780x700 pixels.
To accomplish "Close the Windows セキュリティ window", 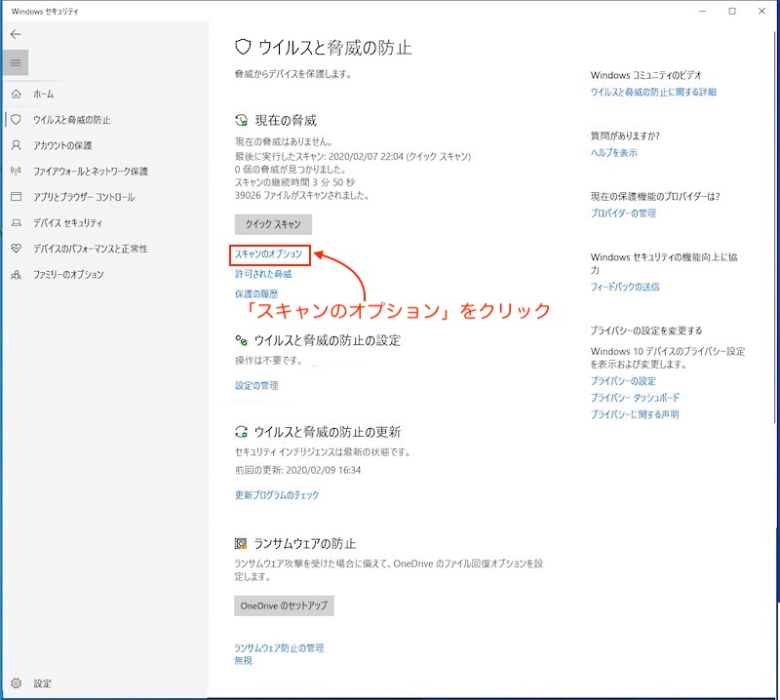I will 761,11.
